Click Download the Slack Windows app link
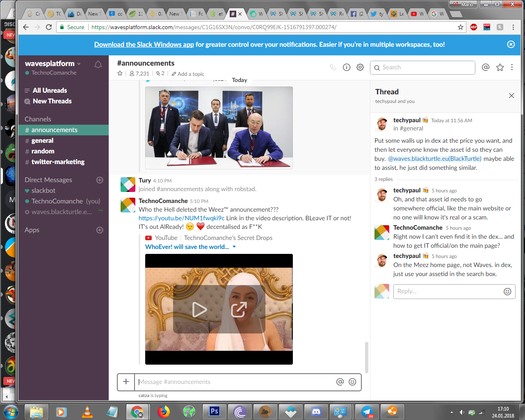Image resolution: width=525 pixels, height=420 pixels. 144,44
